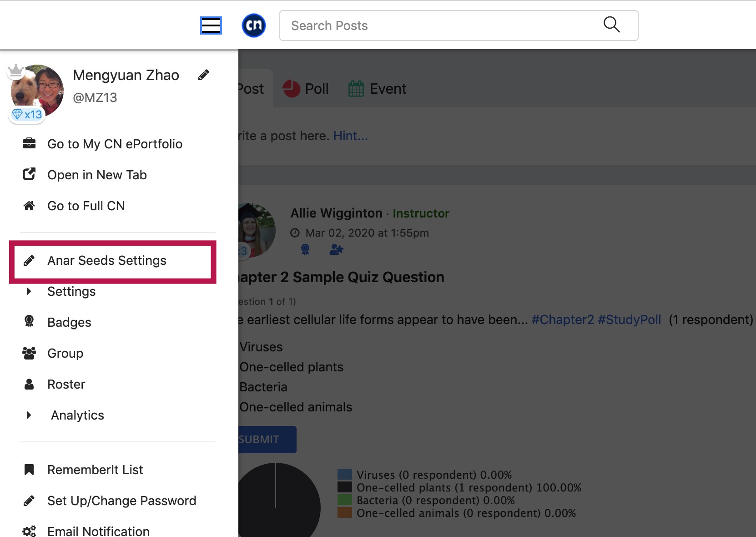This screenshot has width=756, height=537.
Task: Click the #Chapter2 hashtag
Action: pyautogui.click(x=563, y=319)
